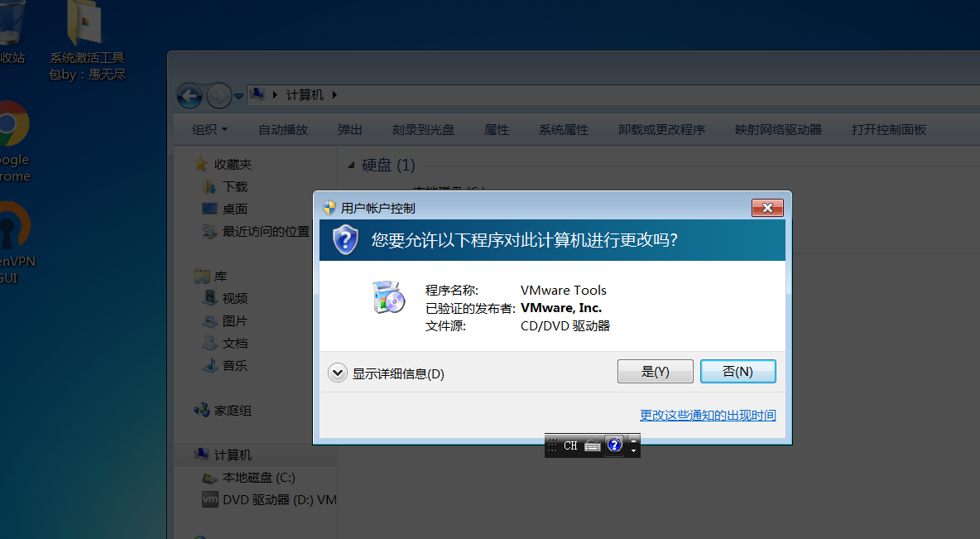Click the 音乐 note icon
The height and width of the screenshot is (539, 980).
210,365
